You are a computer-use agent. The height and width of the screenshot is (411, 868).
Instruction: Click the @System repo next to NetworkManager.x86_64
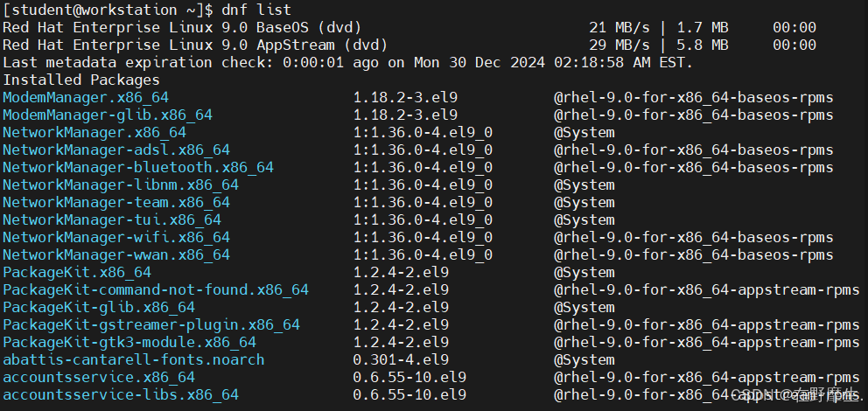[584, 133]
